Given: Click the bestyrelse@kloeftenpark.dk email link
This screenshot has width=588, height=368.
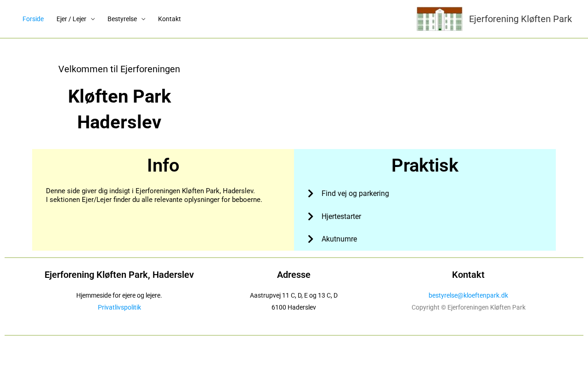Looking at the screenshot, I should click(x=468, y=295).
